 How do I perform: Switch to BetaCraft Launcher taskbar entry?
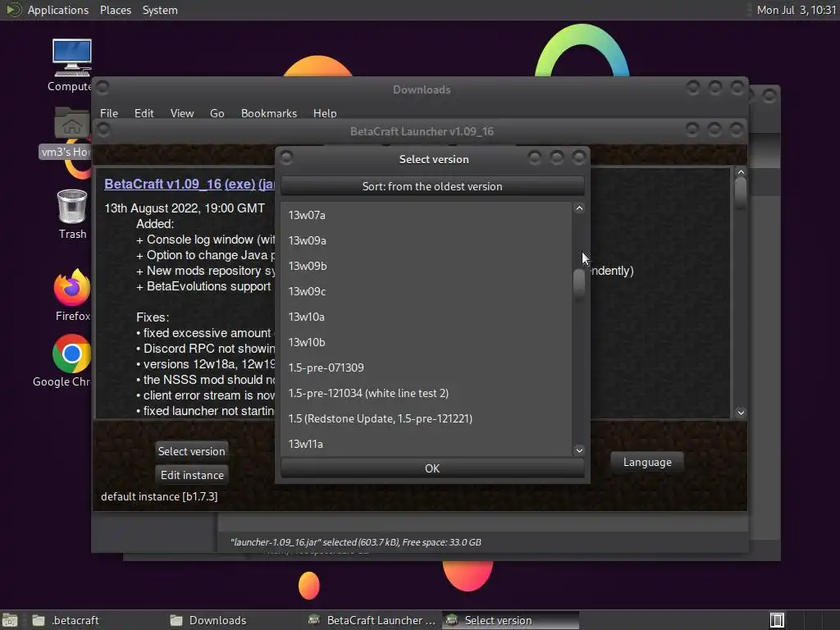pyautogui.click(x=373, y=620)
